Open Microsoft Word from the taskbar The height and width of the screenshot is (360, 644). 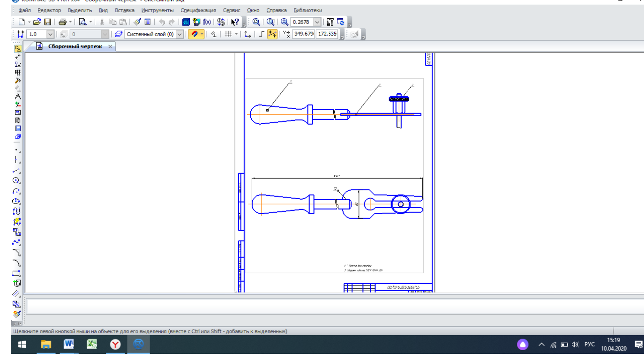point(69,345)
